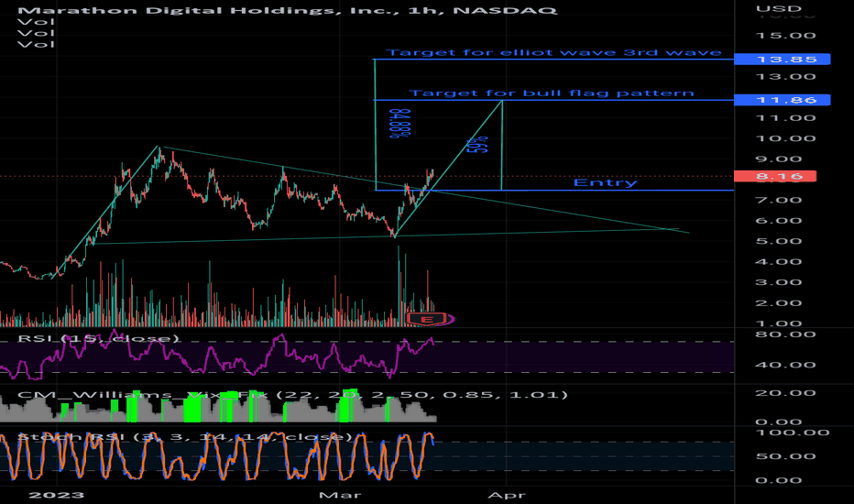
Task: Click the 100.00 Stoch RSI axis value
Action: point(793,433)
